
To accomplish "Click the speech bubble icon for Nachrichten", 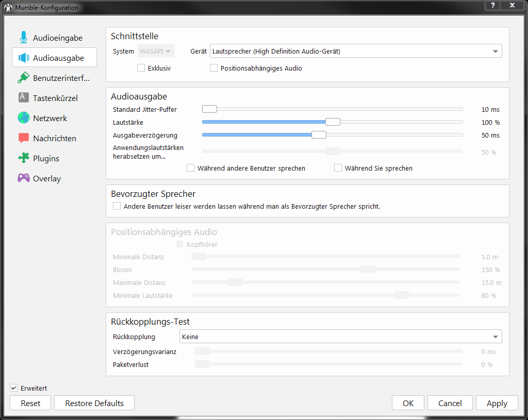I will [24, 138].
